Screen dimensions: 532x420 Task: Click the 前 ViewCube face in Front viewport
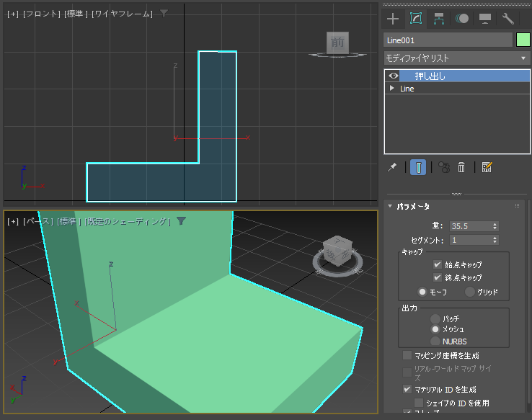click(x=337, y=43)
